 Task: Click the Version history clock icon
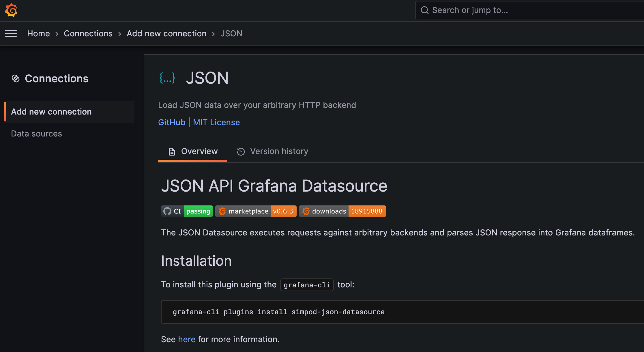[241, 151]
